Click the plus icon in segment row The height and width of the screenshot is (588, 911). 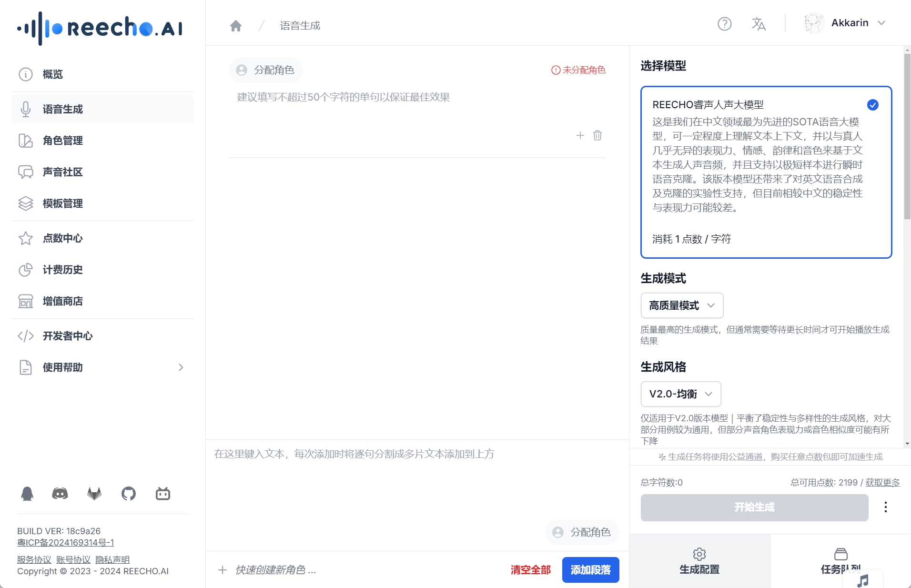[580, 135]
